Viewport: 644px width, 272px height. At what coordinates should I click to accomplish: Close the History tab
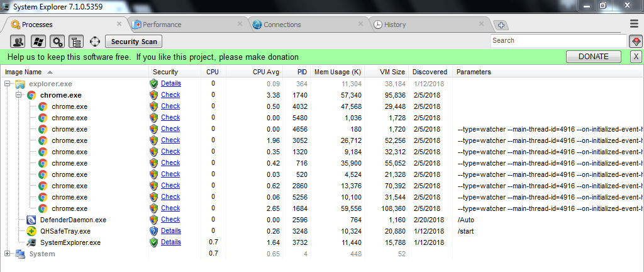tap(481, 24)
